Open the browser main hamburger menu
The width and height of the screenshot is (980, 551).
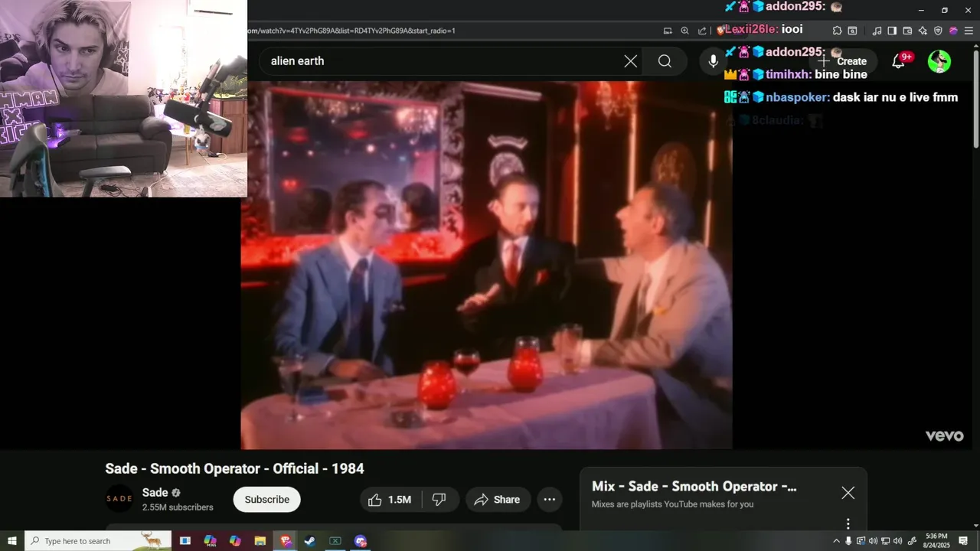click(968, 31)
